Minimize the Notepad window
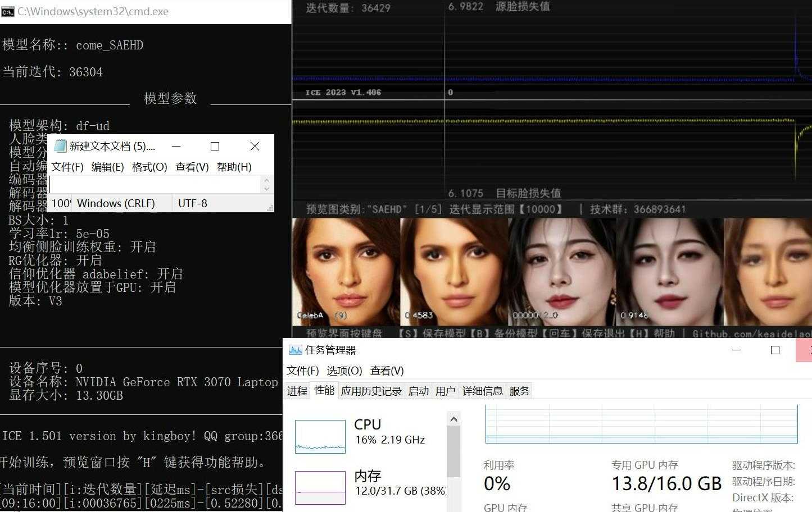The image size is (812, 512). point(176,146)
